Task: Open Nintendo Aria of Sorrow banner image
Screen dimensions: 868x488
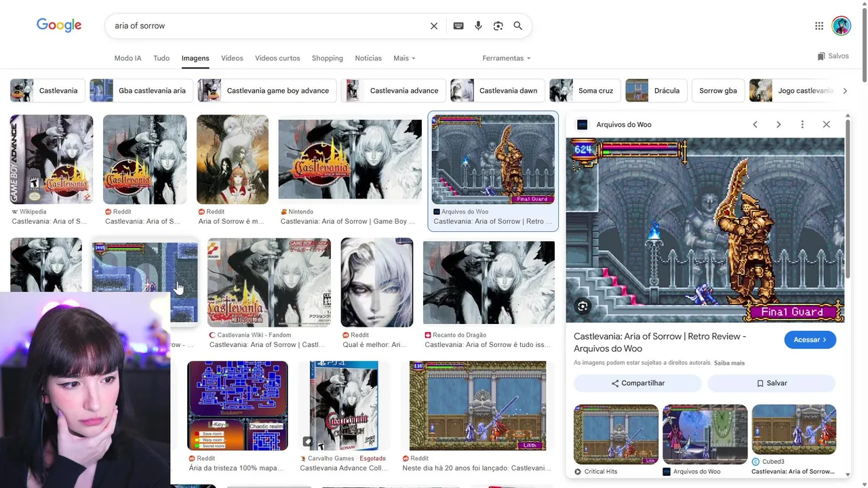Action: click(350, 159)
